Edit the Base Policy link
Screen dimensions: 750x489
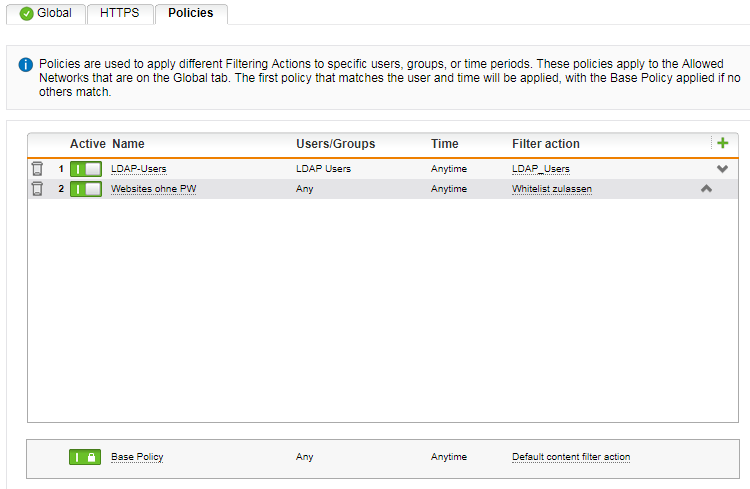pyautogui.click(x=137, y=457)
